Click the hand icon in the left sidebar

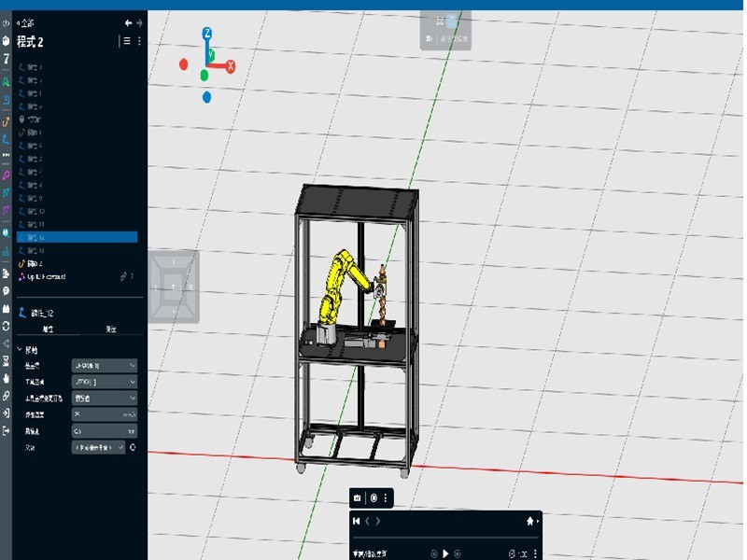[7, 378]
